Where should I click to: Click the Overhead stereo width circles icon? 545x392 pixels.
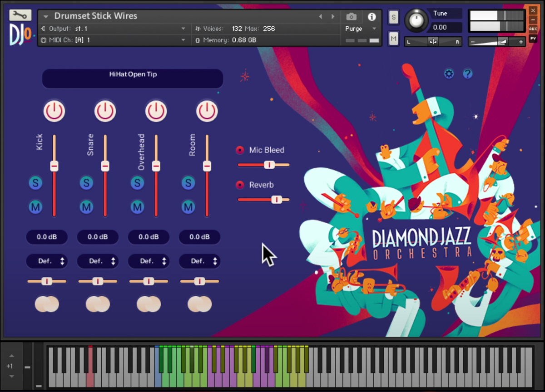[149, 304]
